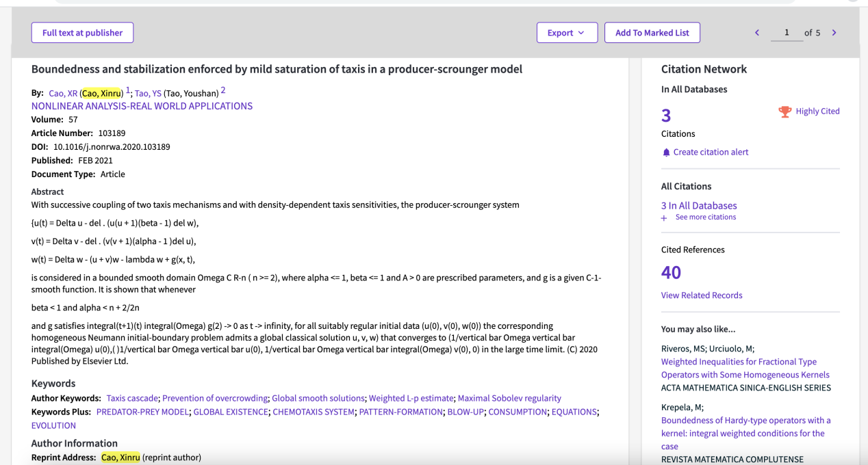Screen dimensions: 868x465
Task: Select keyword Taxis cascade
Action: [x=133, y=398]
